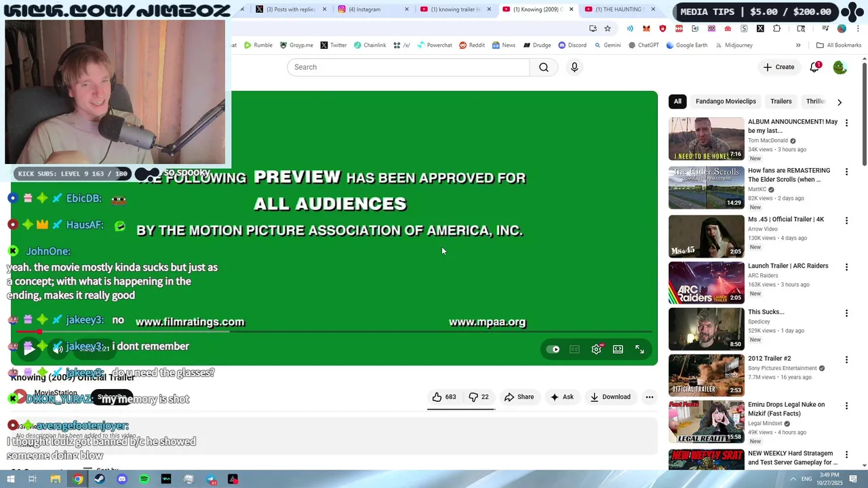Open YouTube notifications bell
Image resolution: width=868 pixels, height=488 pixels.
(x=815, y=67)
